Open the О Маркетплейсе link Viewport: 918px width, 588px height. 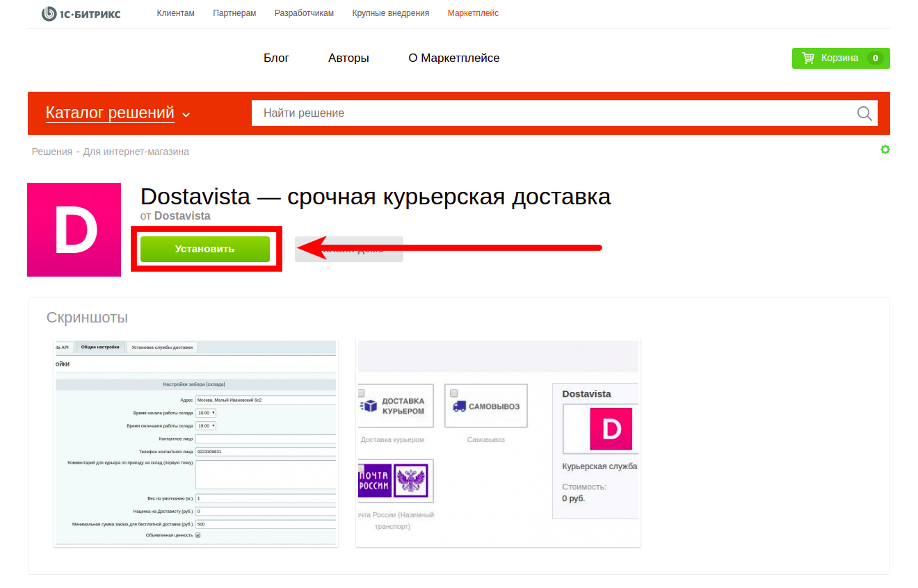454,58
